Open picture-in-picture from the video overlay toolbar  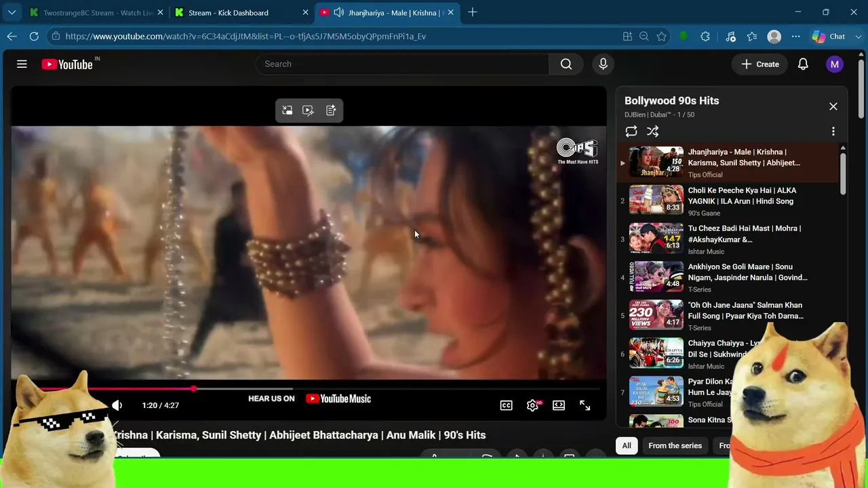click(288, 110)
